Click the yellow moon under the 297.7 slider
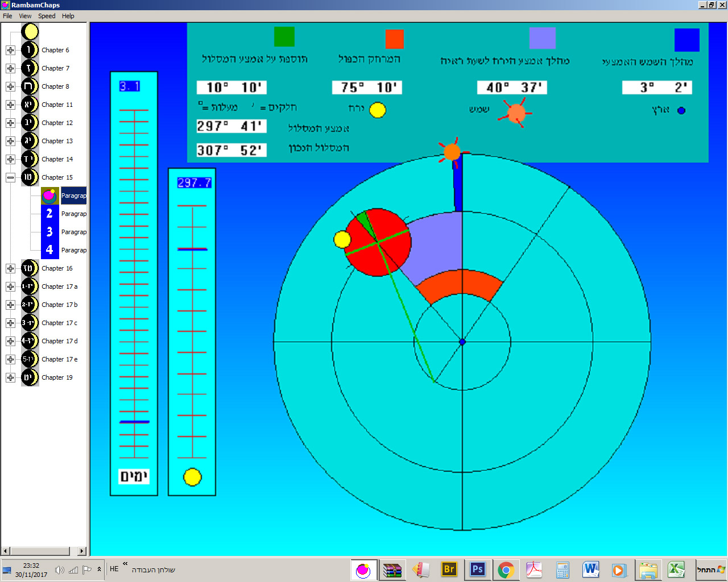The width and height of the screenshot is (728, 582). (192, 477)
